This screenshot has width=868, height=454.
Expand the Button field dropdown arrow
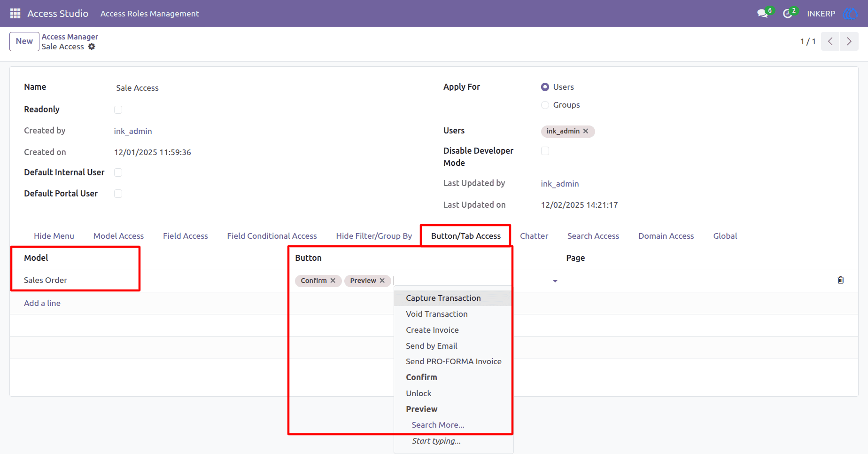coord(555,281)
